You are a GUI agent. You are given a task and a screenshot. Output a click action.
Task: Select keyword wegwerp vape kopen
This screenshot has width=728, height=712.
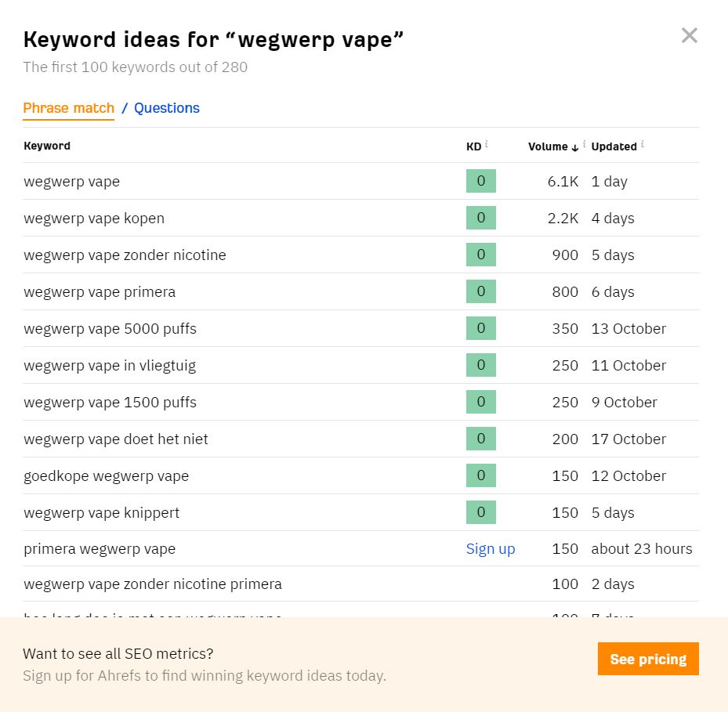point(94,219)
